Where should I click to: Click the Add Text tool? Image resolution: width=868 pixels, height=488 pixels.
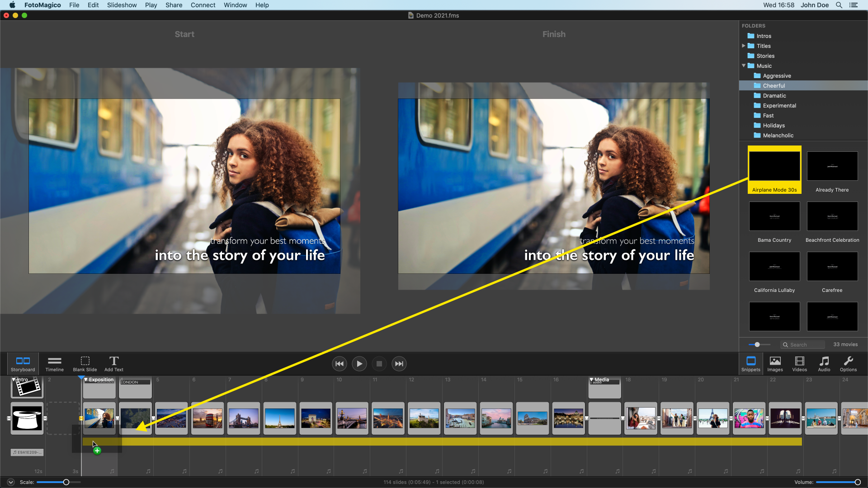114,363
